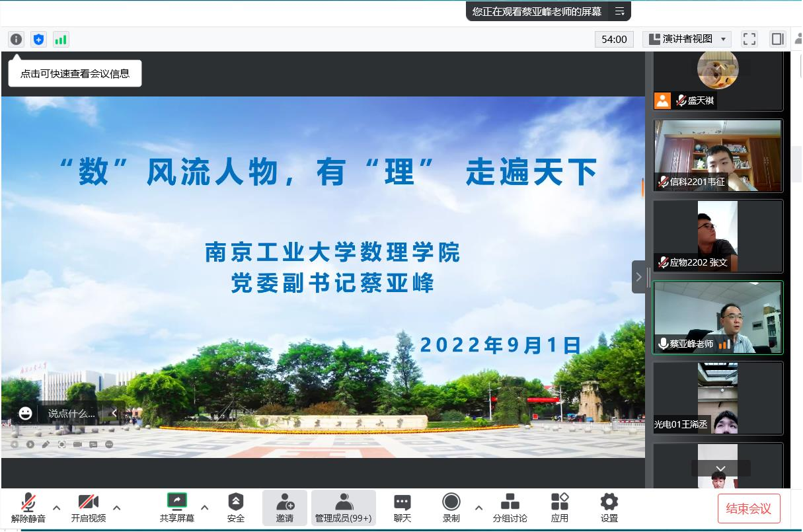The width and height of the screenshot is (803, 532).
Task: Open 管理成员 member management
Action: 343,508
